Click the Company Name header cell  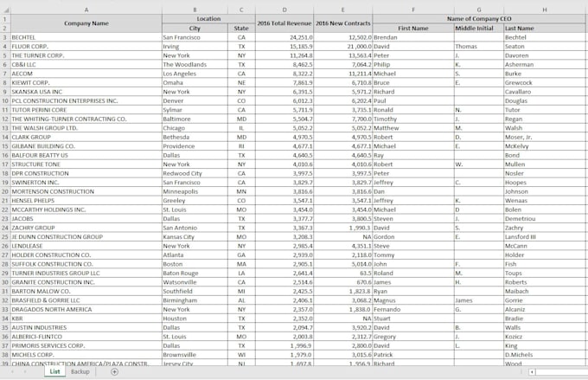[x=86, y=23]
